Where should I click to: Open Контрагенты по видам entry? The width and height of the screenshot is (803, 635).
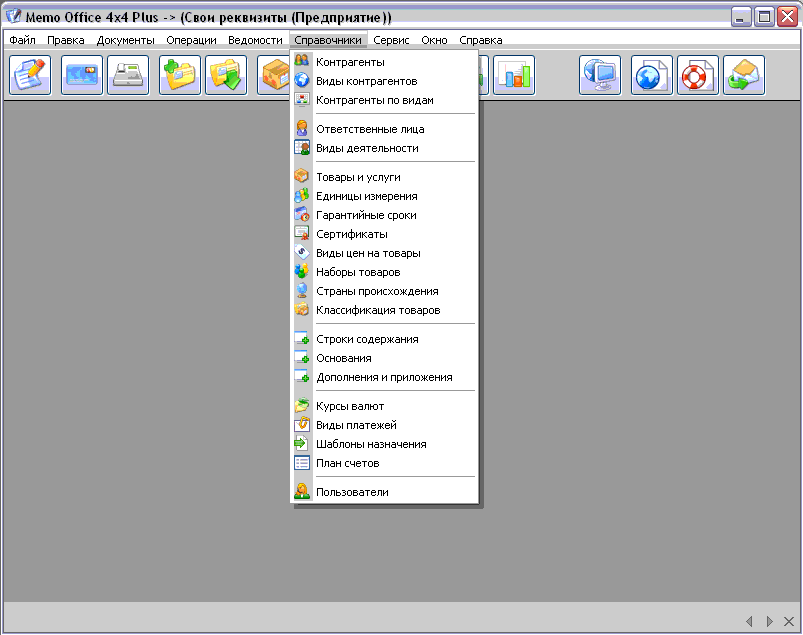coord(385,100)
